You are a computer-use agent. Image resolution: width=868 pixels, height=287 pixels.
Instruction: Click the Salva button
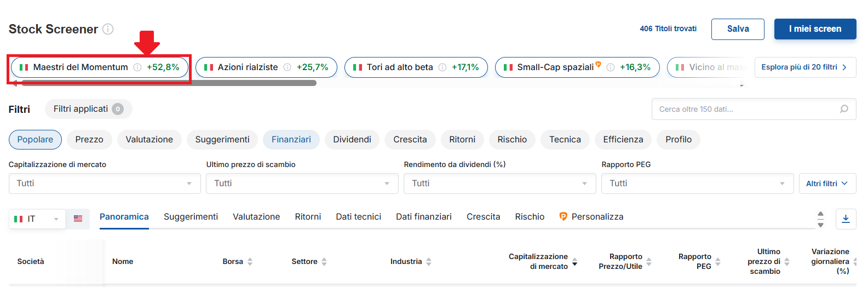point(738,29)
